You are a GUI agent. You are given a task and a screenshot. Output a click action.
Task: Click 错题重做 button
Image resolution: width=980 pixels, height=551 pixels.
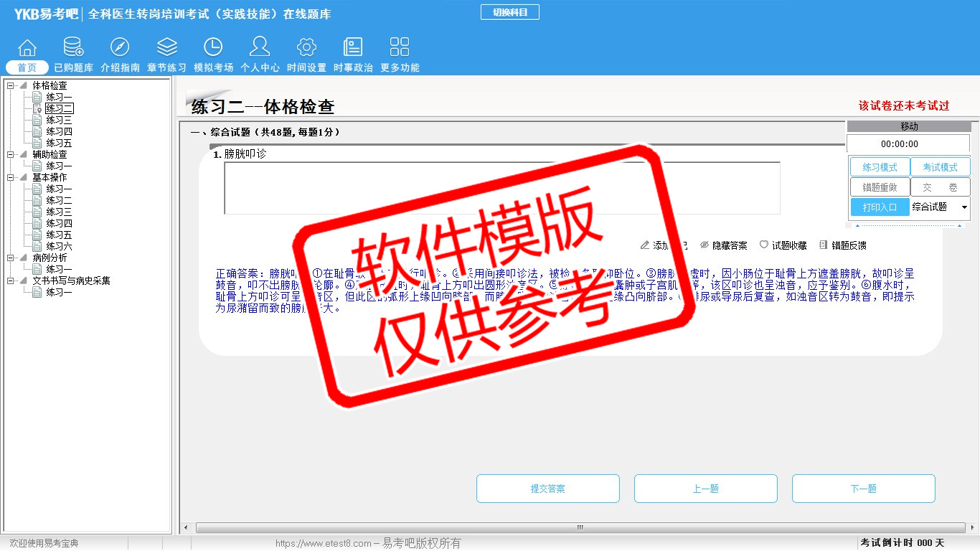pos(880,187)
